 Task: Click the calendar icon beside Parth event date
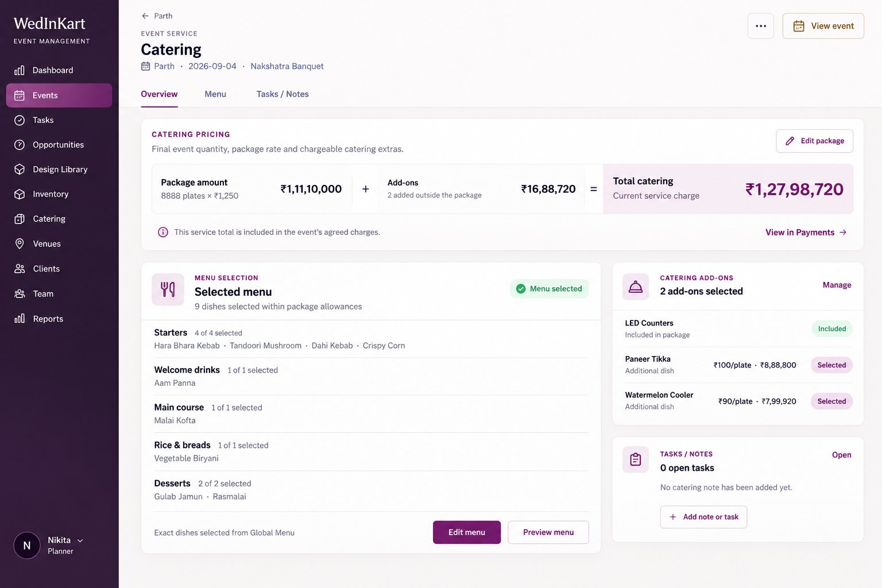(x=146, y=66)
